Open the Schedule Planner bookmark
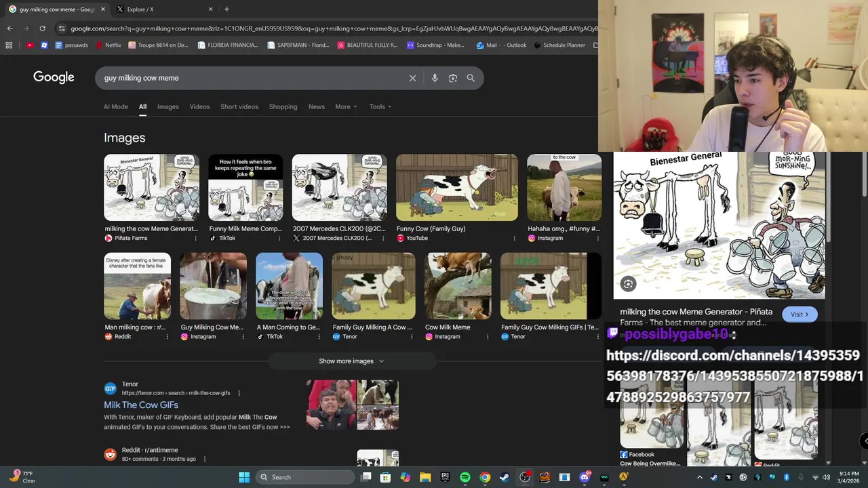868x488 pixels. [559, 45]
